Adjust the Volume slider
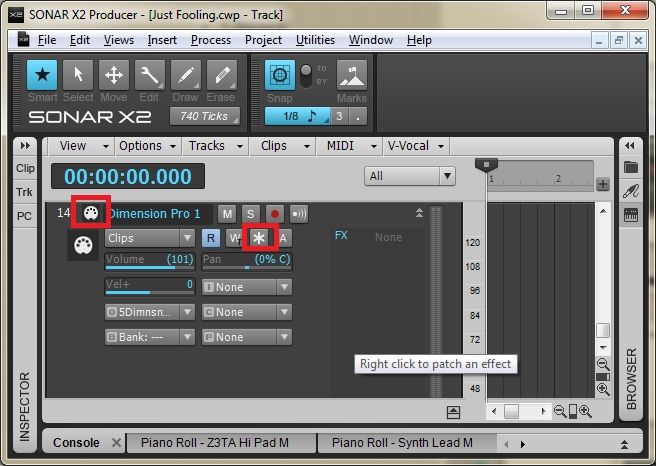Screen dimensions: 656x466 [149, 260]
